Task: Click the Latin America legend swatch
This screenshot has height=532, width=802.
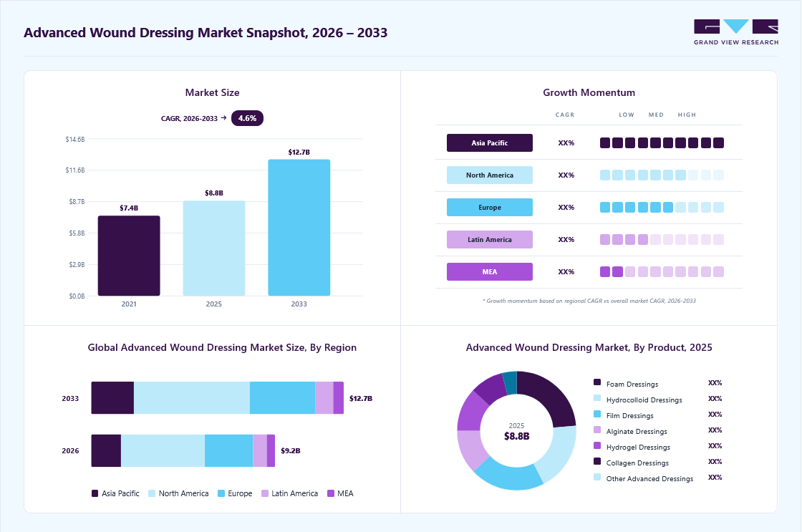Action: (264, 493)
